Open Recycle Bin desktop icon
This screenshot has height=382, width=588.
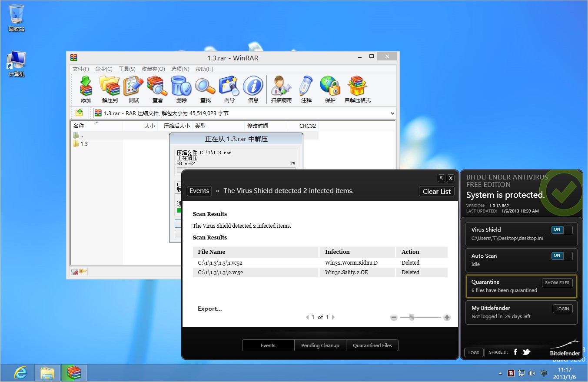[17, 18]
